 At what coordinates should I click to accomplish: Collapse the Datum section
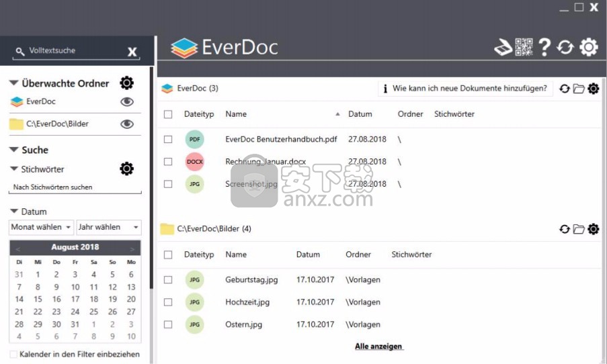(x=14, y=211)
